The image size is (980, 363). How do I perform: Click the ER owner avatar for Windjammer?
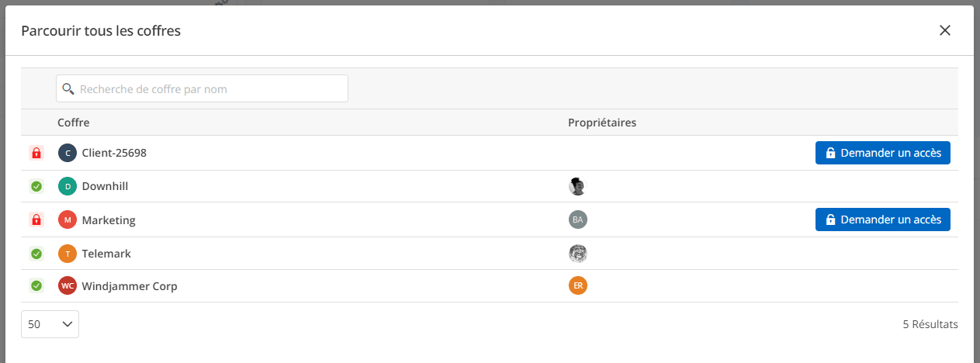[577, 286]
